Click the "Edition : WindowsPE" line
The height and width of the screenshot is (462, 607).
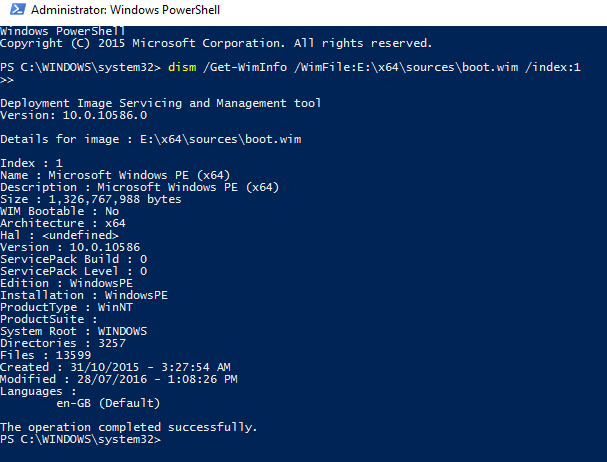[x=67, y=283]
